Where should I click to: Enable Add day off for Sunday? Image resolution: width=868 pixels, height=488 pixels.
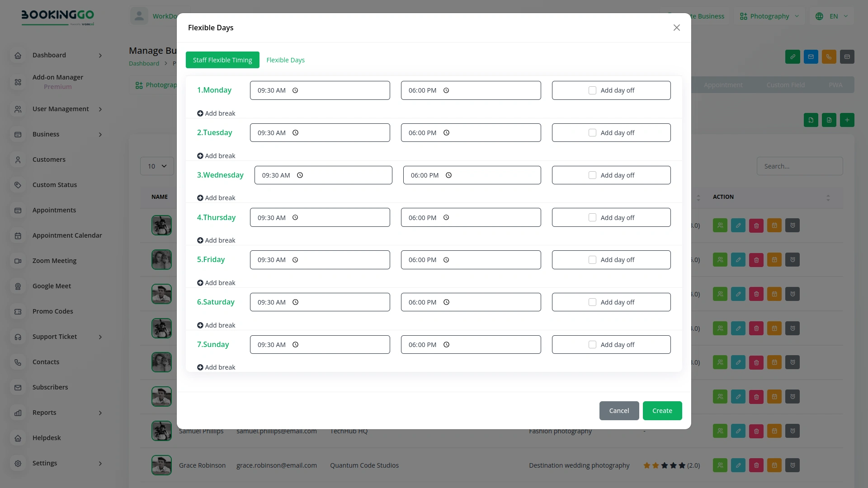[592, 344]
